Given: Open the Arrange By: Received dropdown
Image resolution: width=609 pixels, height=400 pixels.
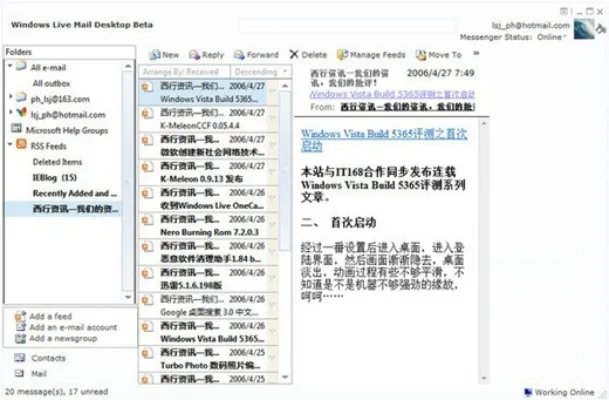Looking at the screenshot, I should click(184, 72).
